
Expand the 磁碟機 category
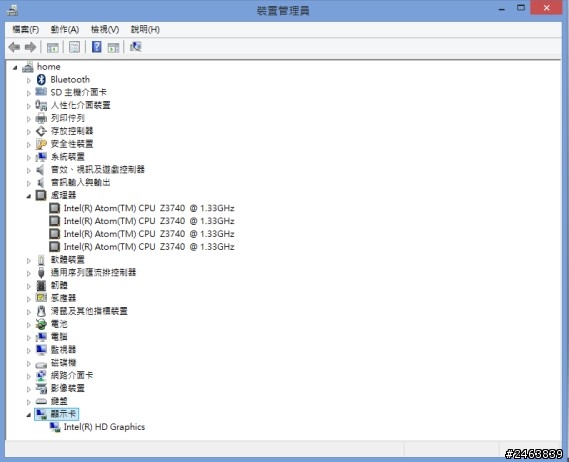tap(29, 364)
